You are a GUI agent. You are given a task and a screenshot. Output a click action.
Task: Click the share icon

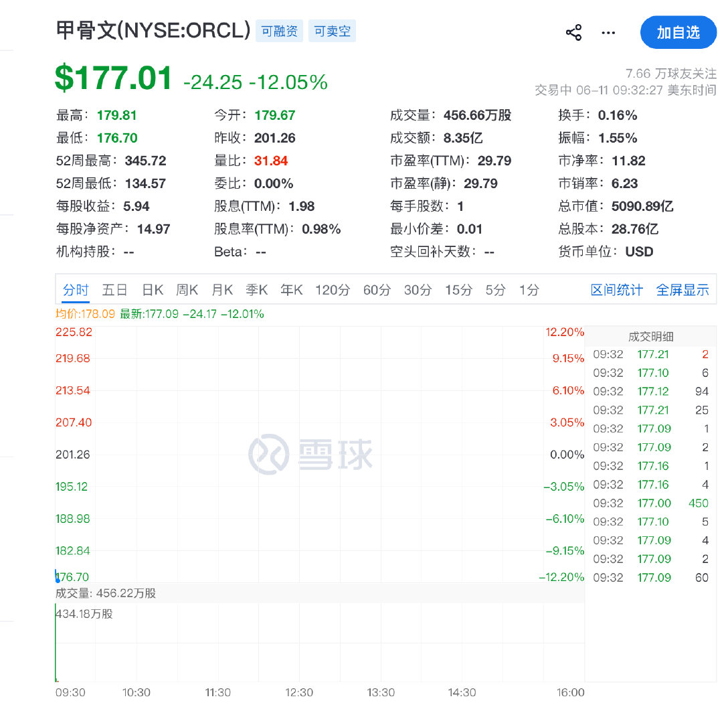pos(574,33)
